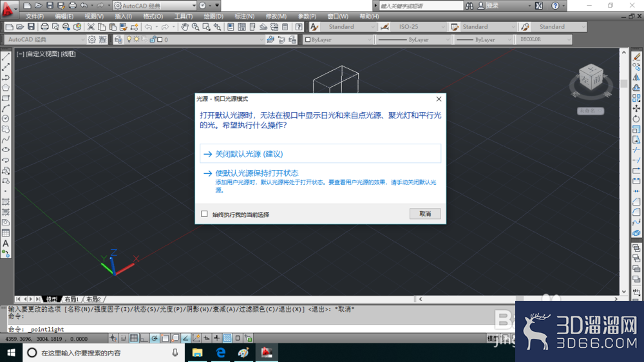Toggle Ortho Mode in status bar
This screenshot has height=362, width=644.
click(144, 338)
